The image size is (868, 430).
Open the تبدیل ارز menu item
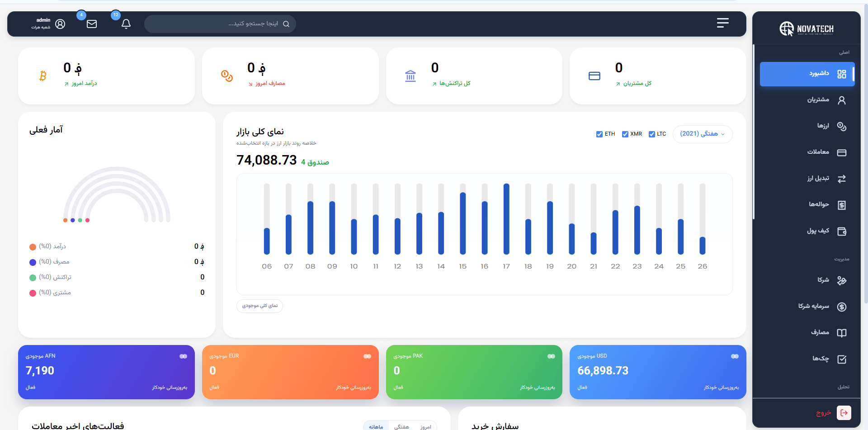807,179
